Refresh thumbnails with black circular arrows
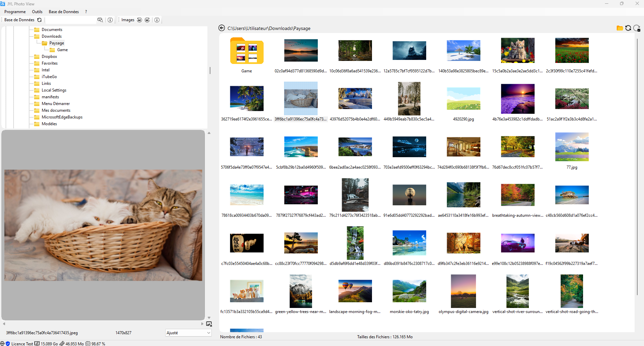Image resolution: width=644 pixels, height=346 pixels. coord(628,28)
